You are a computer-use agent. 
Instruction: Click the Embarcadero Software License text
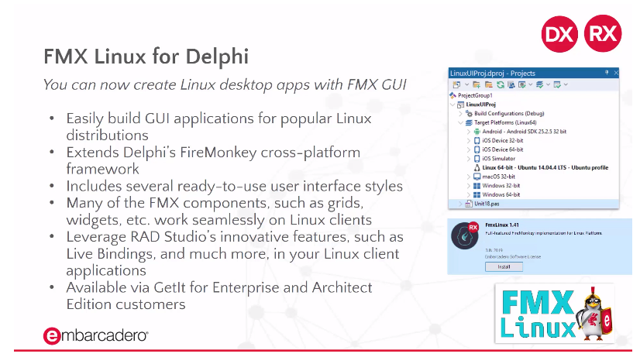tap(513, 256)
